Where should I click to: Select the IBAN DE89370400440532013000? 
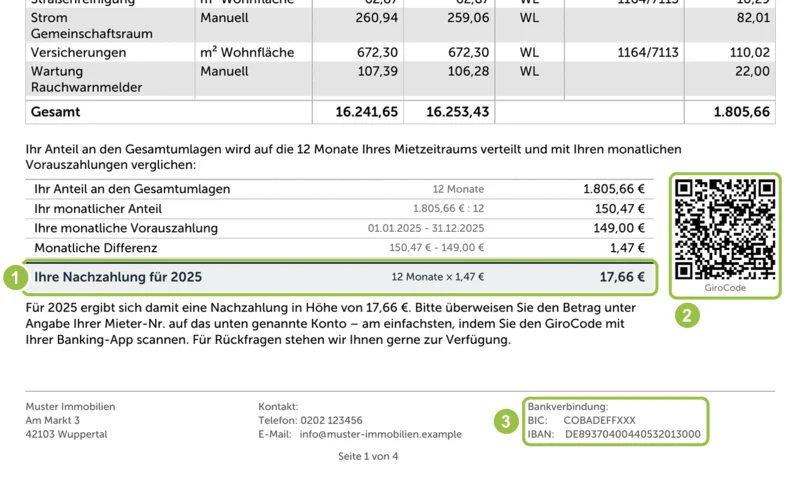pyautogui.click(x=633, y=434)
